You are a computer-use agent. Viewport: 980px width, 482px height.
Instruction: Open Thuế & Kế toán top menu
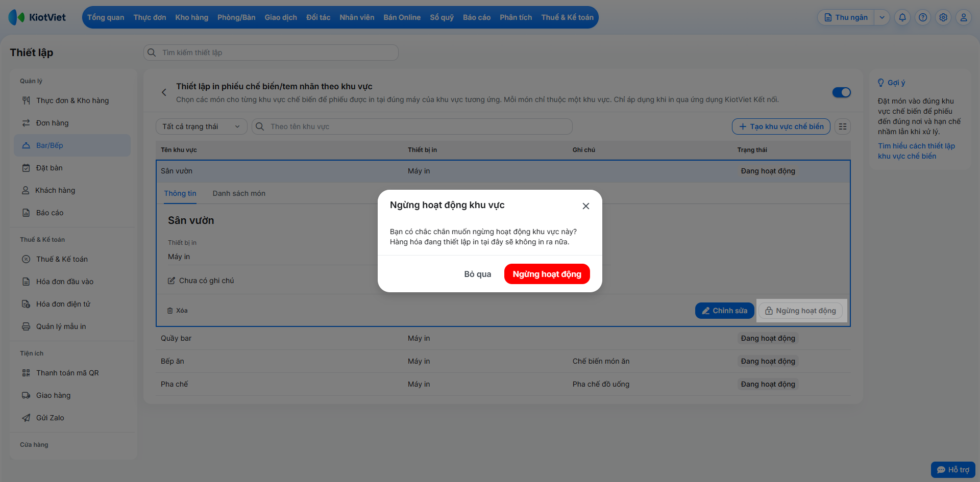(x=567, y=17)
